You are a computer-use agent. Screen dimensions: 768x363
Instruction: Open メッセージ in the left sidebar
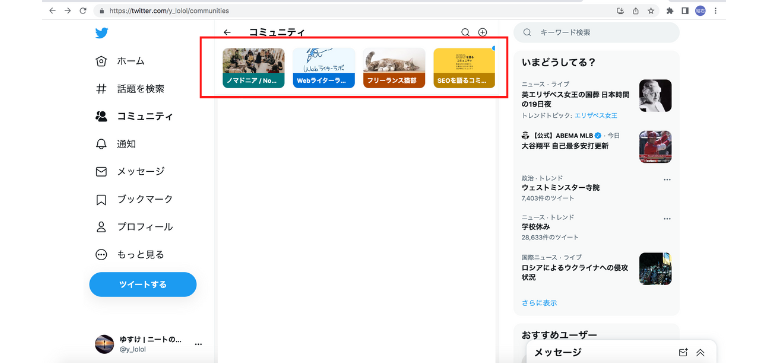point(130,171)
